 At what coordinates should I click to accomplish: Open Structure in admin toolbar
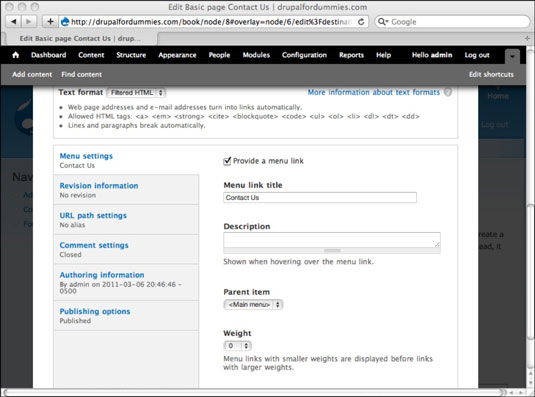coord(131,55)
